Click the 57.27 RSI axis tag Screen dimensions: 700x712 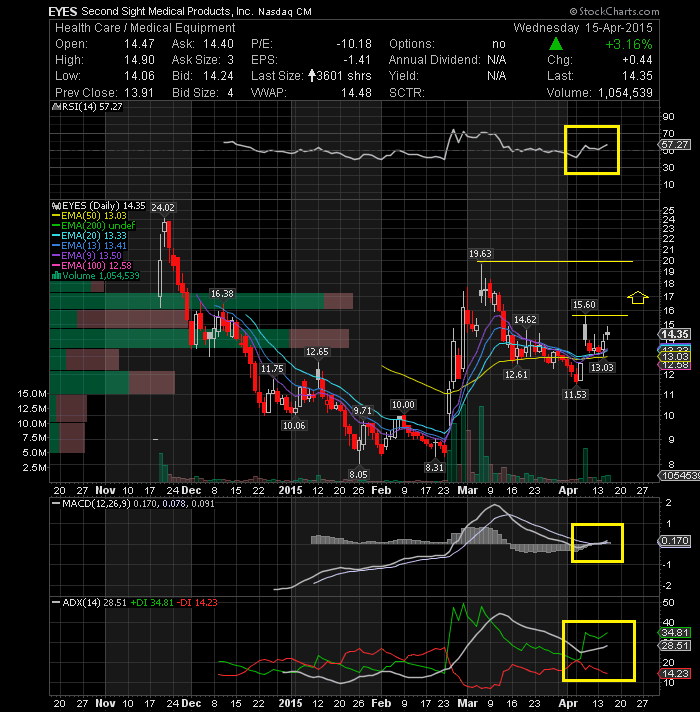point(675,145)
